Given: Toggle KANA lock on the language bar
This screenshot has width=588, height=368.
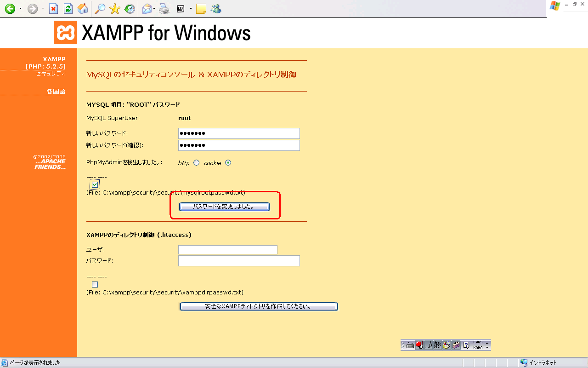Looking at the screenshot, I should point(478,348).
